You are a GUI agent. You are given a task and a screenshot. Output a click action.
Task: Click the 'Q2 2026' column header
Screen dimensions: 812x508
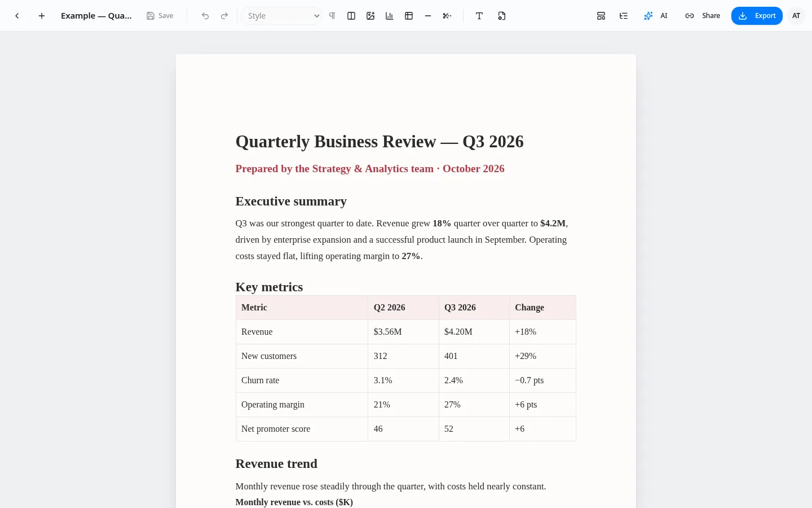tap(403, 308)
